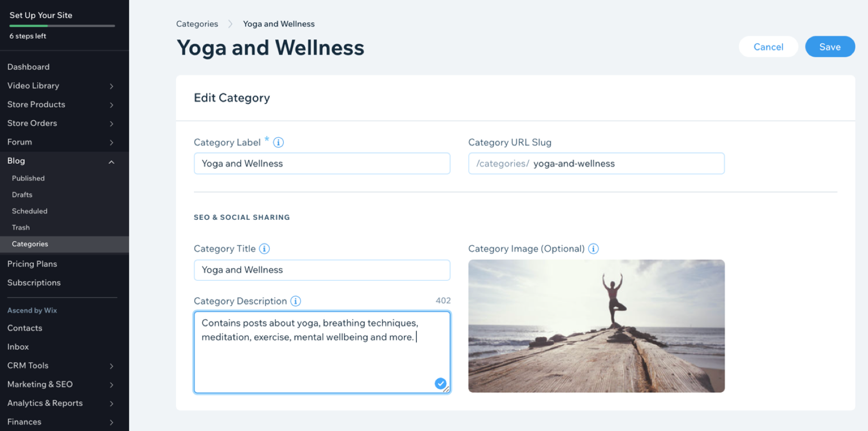Viewport: 868px width, 431px height.
Task: Click the Set Up Your Site progress bar
Action: tap(62, 26)
